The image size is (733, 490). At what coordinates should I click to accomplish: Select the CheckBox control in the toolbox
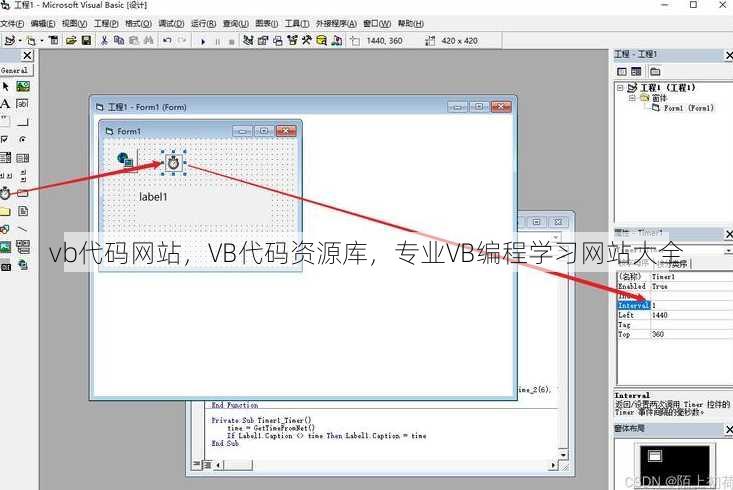tap(5, 139)
